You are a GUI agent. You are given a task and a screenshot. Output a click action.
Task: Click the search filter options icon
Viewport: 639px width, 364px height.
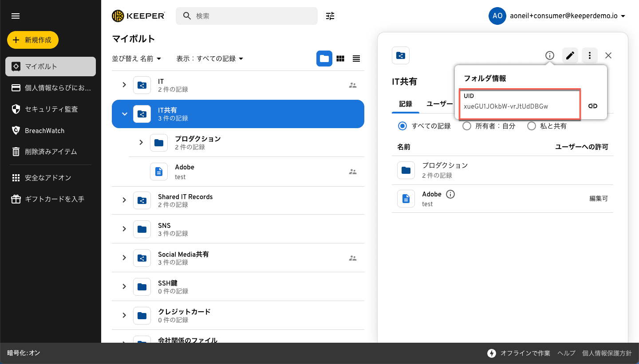(330, 16)
